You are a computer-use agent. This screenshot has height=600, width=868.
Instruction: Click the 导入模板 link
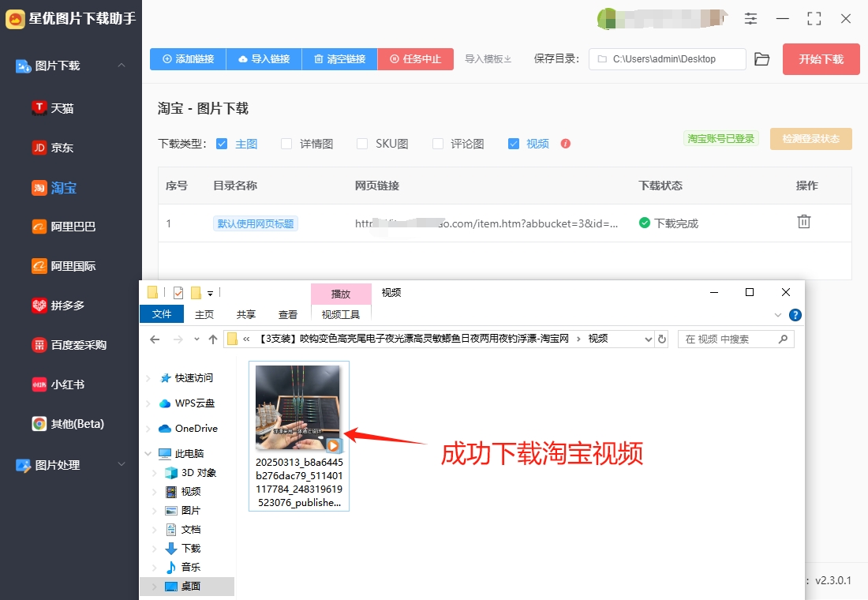(x=488, y=59)
